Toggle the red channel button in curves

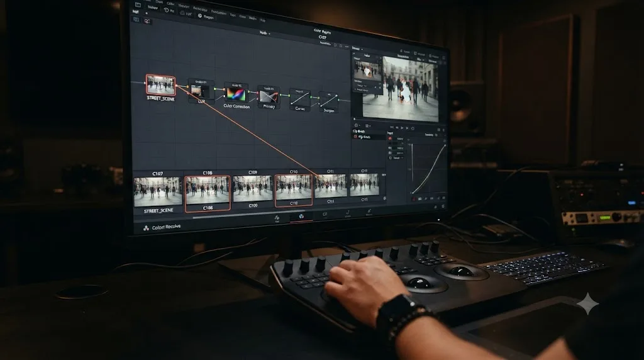390,138
